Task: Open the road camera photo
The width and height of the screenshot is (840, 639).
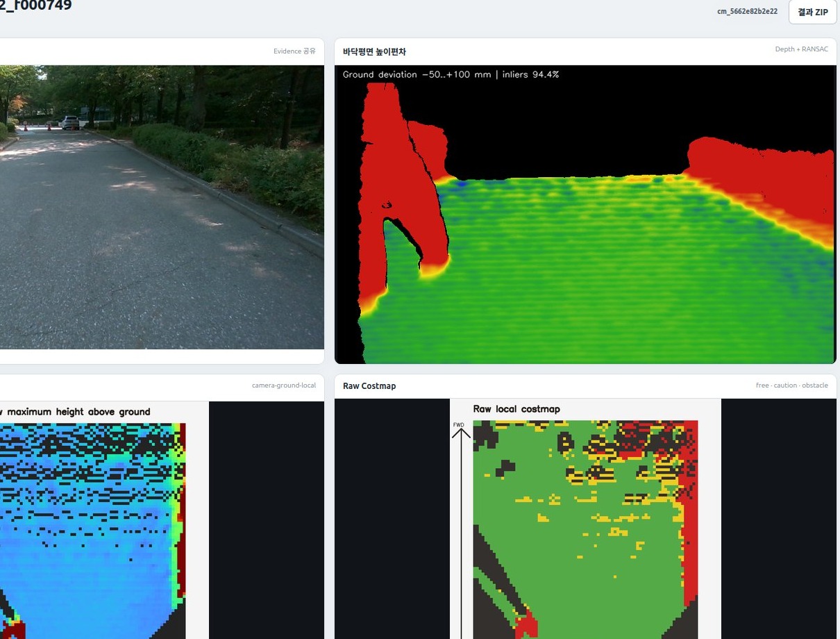Action: coord(162,207)
